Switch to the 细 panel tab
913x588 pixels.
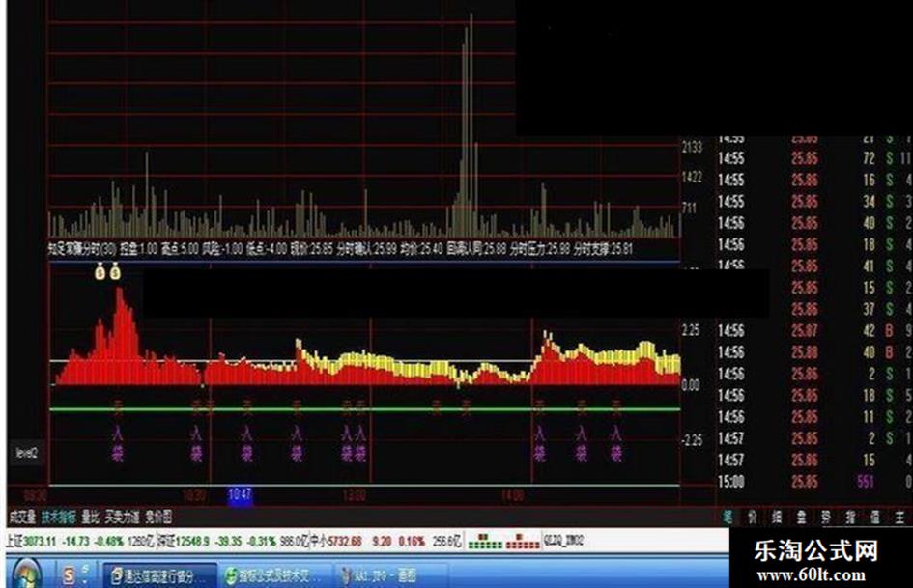pyautogui.click(x=777, y=517)
